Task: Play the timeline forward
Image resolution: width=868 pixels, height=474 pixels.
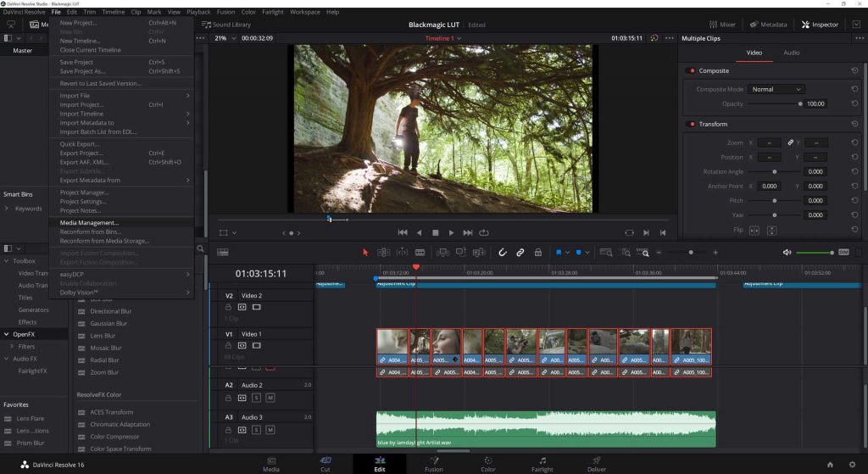Action: [x=451, y=232]
